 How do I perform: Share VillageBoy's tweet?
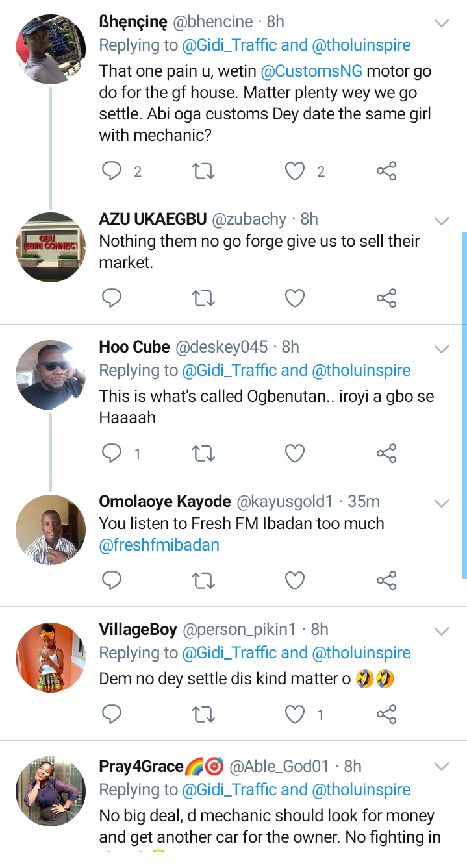(386, 715)
